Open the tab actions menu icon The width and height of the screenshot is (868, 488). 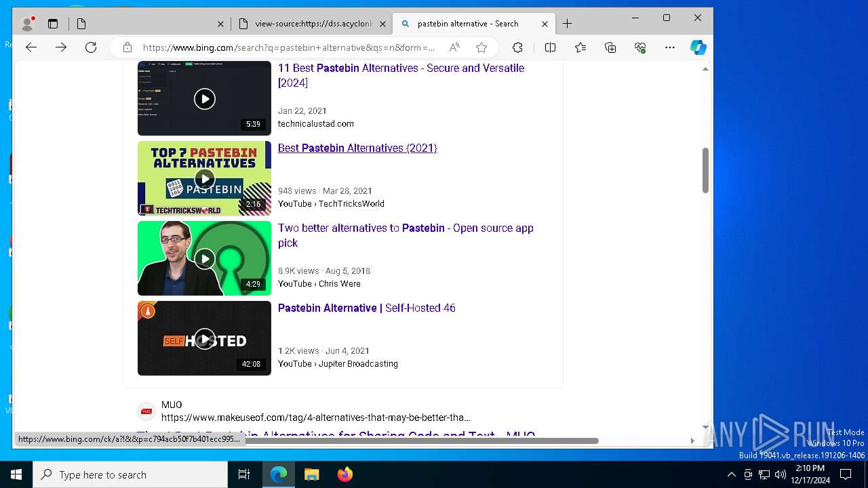click(53, 24)
